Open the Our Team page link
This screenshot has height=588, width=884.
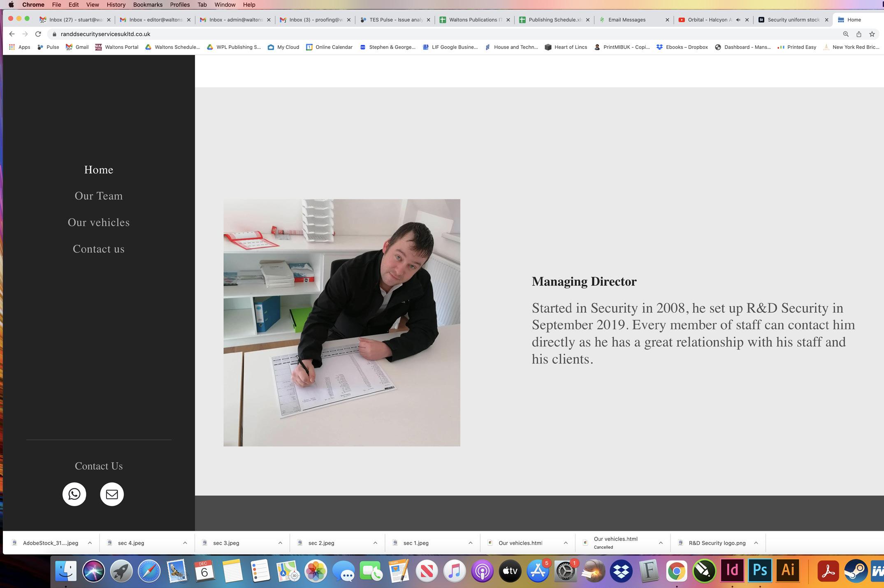[x=99, y=196]
